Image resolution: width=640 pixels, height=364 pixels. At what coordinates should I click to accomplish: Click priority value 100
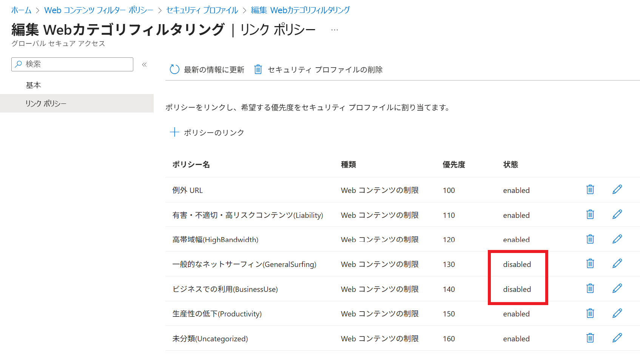pyautogui.click(x=449, y=190)
